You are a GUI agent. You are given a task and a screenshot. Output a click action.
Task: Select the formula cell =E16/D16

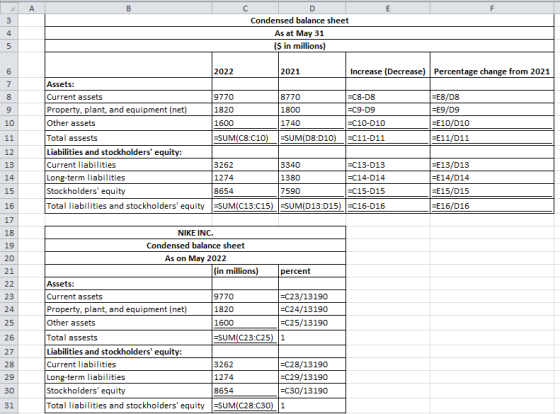point(492,206)
